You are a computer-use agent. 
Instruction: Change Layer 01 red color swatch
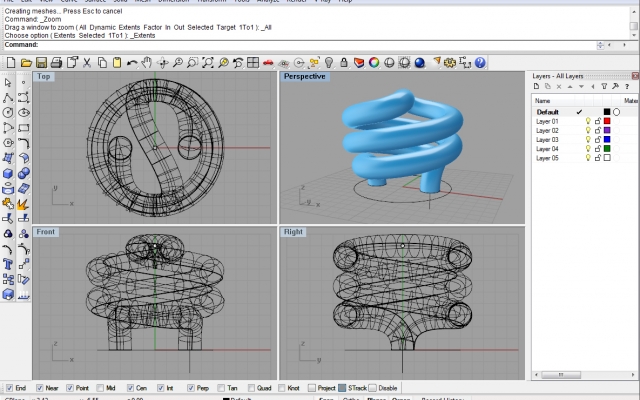(x=607, y=121)
